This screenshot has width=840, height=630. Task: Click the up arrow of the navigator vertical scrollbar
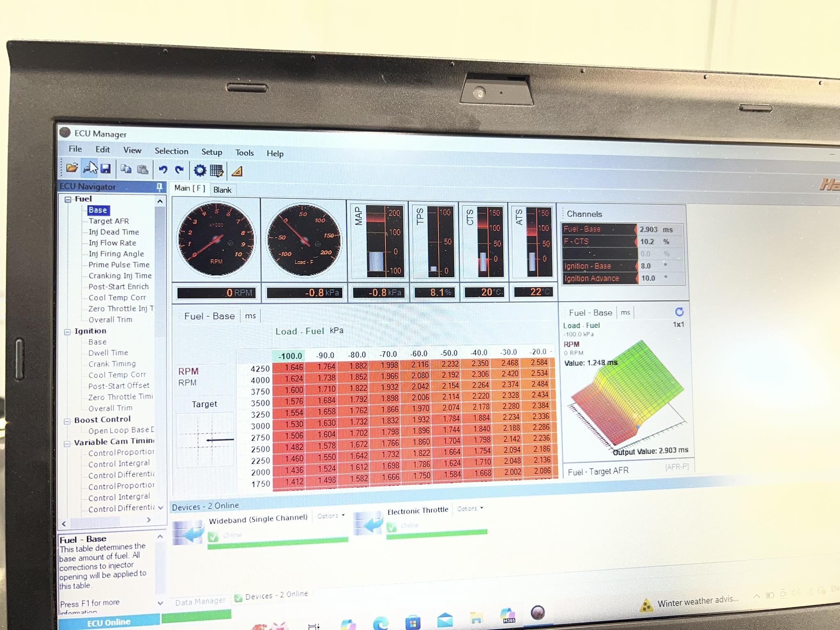(x=160, y=201)
